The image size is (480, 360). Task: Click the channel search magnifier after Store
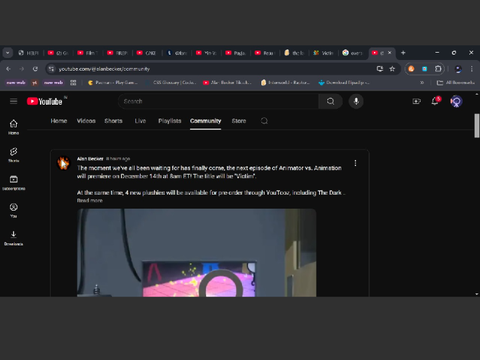[264, 121]
